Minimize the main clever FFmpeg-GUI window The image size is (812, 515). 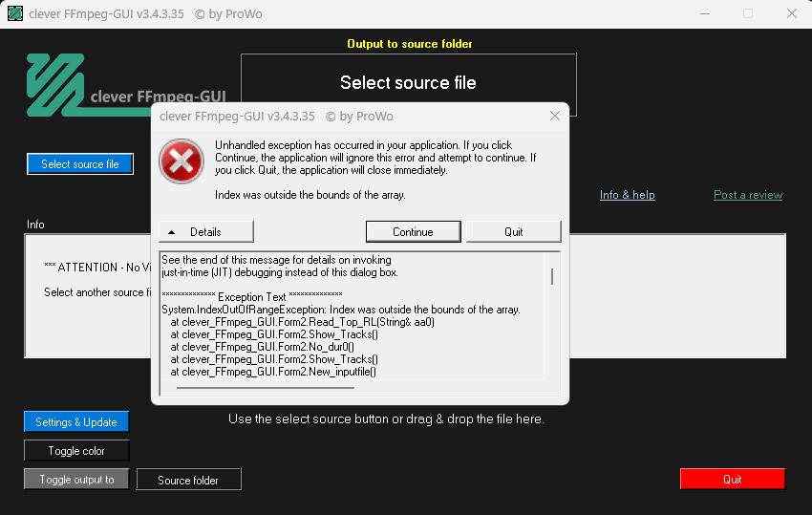(705, 14)
